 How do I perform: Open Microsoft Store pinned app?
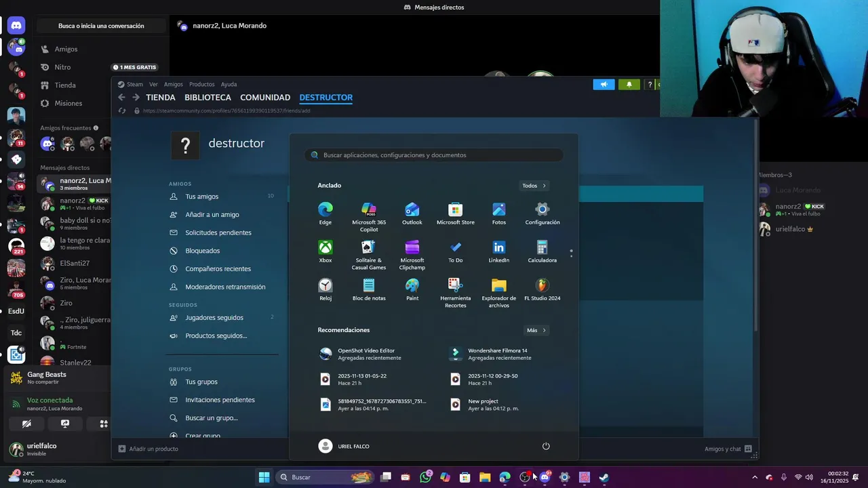coord(456,213)
